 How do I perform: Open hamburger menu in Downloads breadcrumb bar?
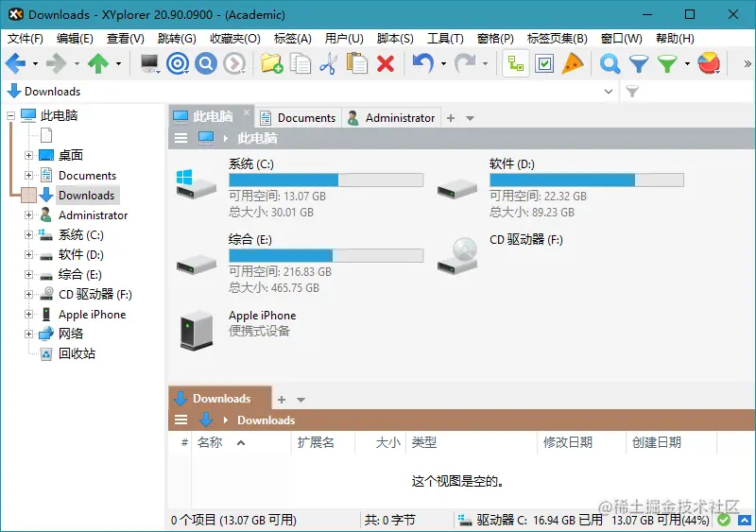click(x=180, y=420)
